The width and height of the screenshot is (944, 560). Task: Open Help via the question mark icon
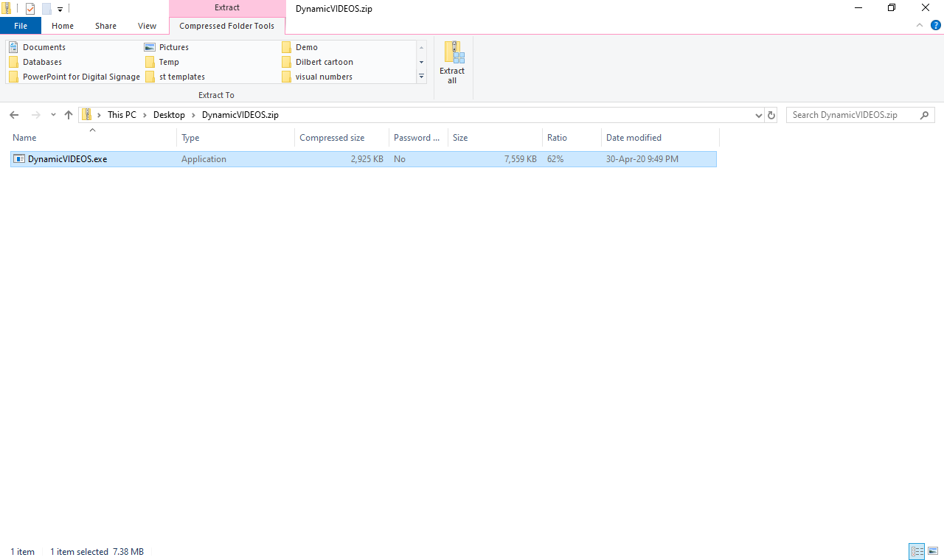coord(936,25)
